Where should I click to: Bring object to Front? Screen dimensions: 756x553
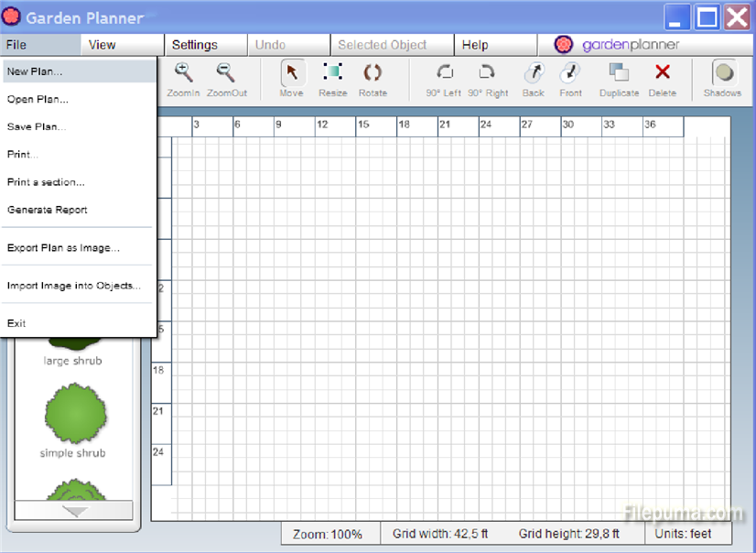point(570,74)
